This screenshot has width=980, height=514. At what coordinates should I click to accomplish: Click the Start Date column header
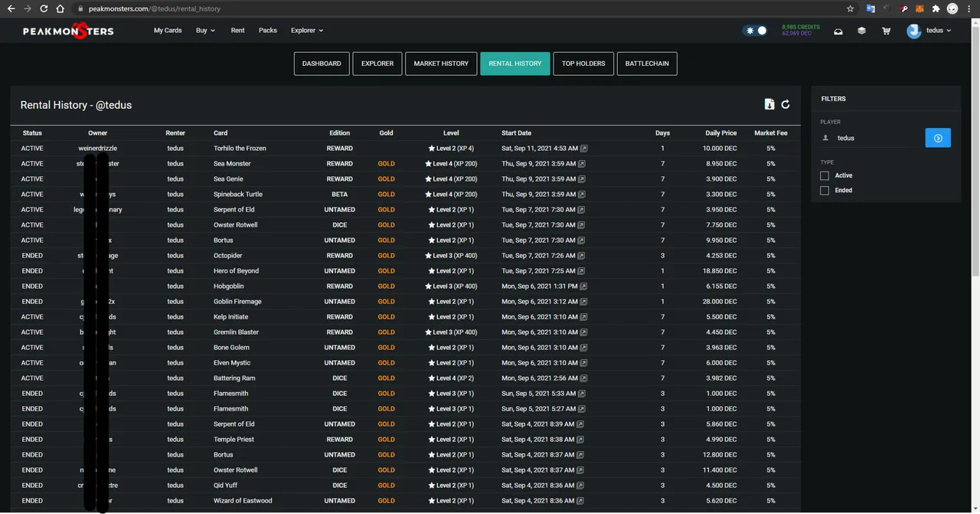pyautogui.click(x=516, y=133)
